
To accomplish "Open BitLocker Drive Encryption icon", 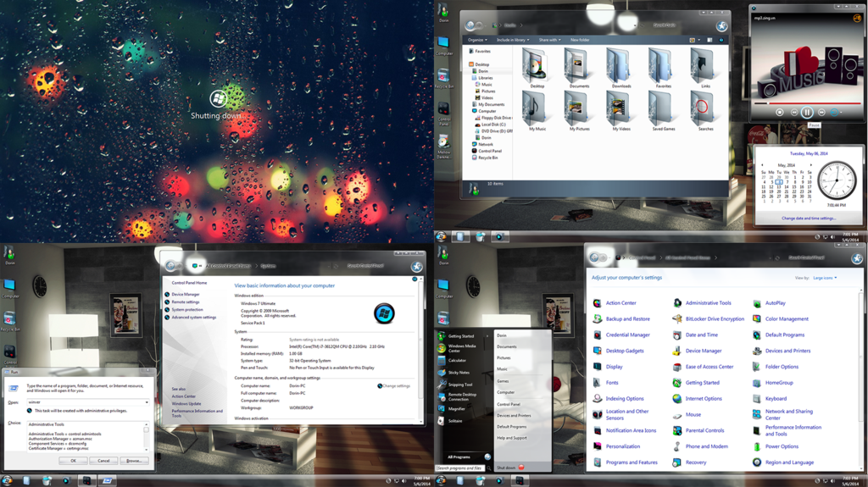I will click(x=677, y=318).
